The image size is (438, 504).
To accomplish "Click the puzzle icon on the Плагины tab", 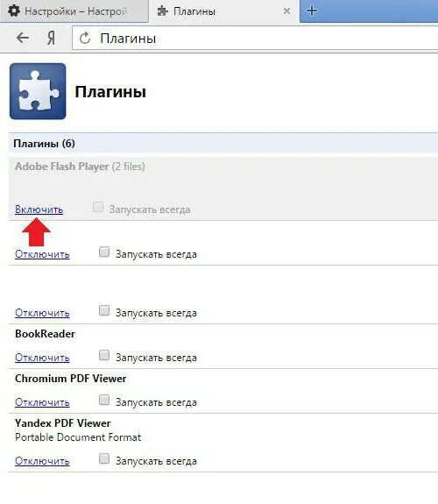I will [163, 11].
